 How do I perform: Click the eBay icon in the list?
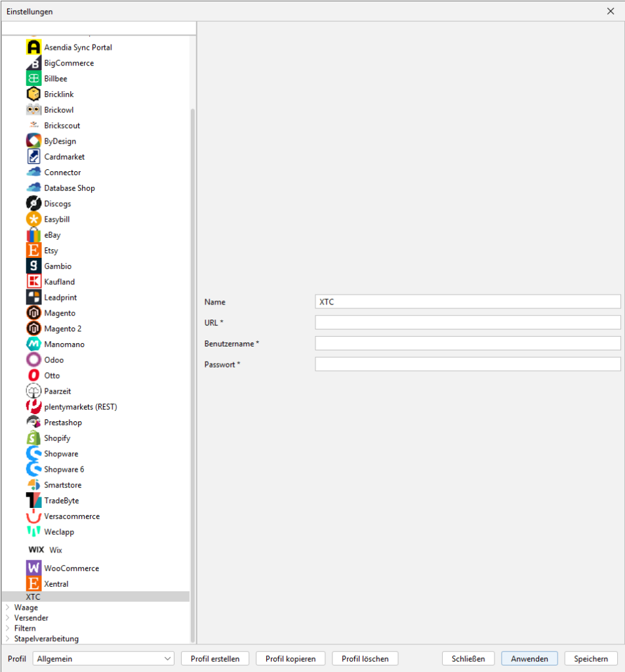click(33, 235)
